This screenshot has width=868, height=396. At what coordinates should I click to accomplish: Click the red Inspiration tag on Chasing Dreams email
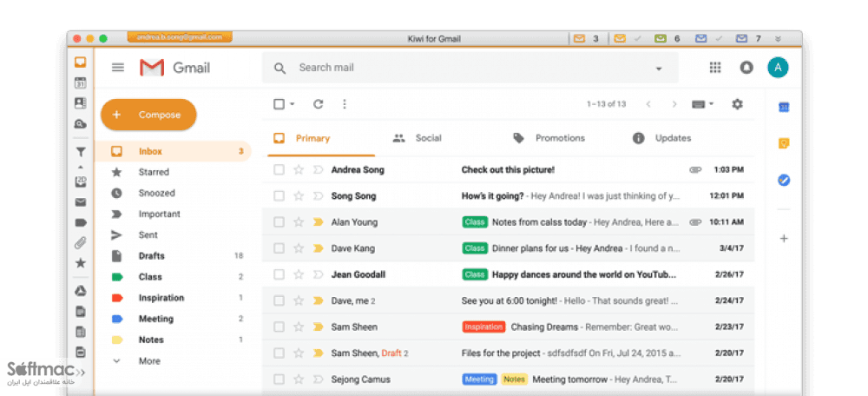(483, 327)
